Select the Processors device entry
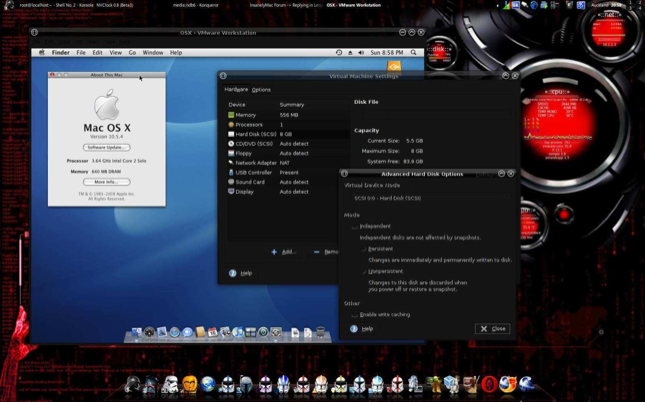 [x=249, y=125]
